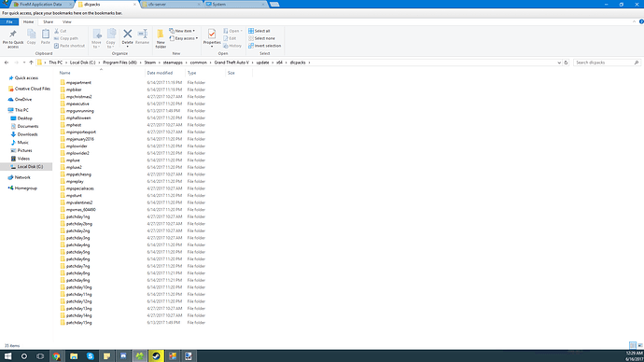The width and height of the screenshot is (644, 362).
Task: Click the Select all button
Action: tap(259, 31)
